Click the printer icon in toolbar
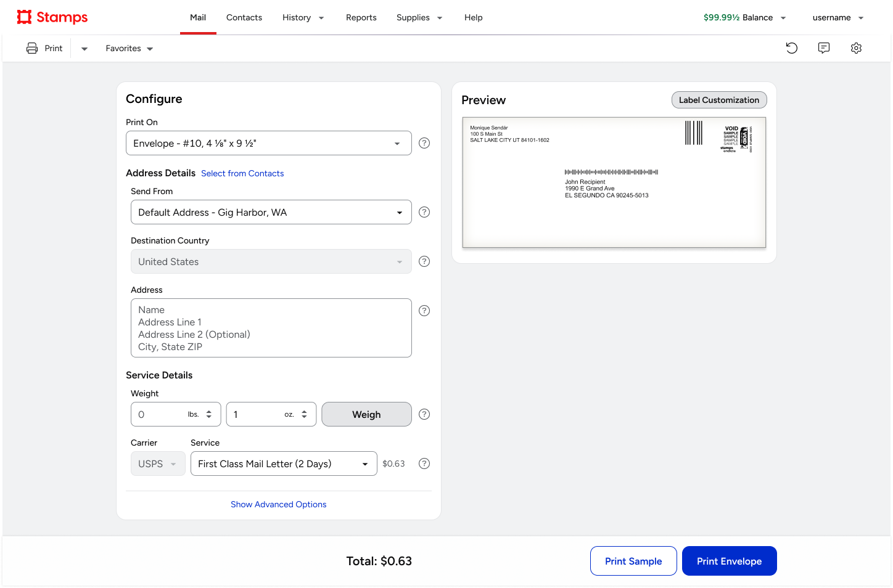The width and height of the screenshot is (893, 588). [32, 48]
